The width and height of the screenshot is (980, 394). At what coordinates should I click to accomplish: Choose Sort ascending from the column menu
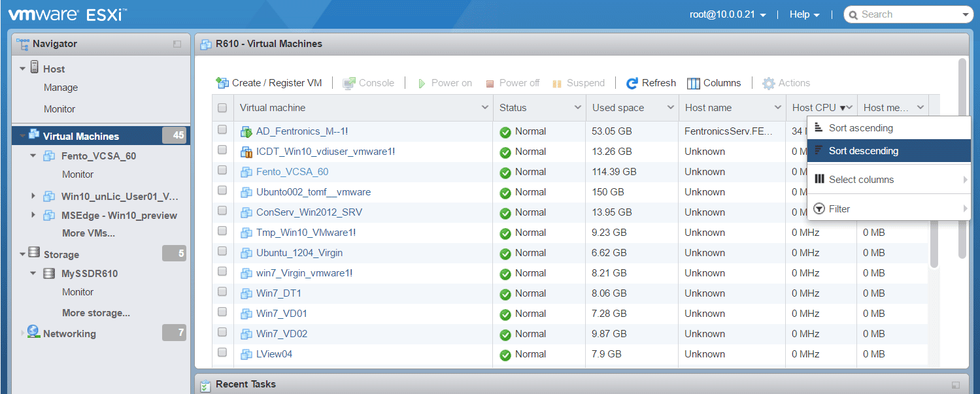pyautogui.click(x=889, y=128)
